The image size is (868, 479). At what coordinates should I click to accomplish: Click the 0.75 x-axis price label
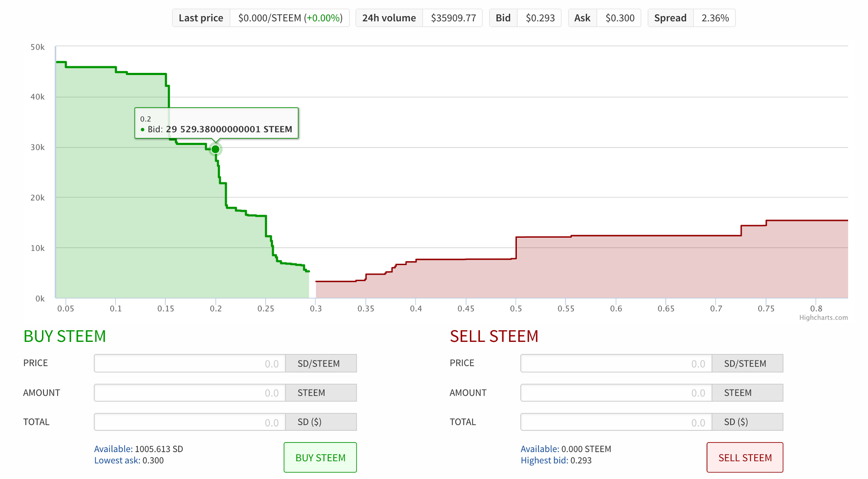click(766, 308)
